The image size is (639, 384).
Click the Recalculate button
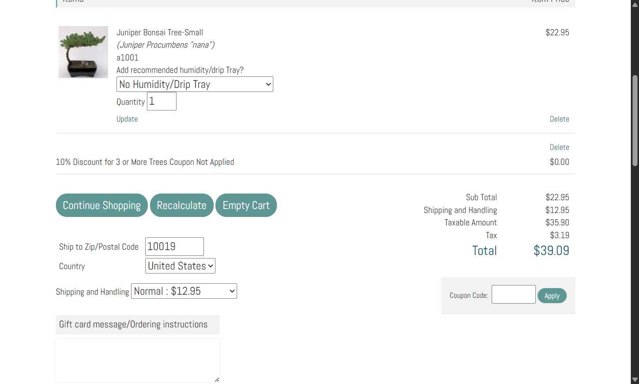(181, 205)
